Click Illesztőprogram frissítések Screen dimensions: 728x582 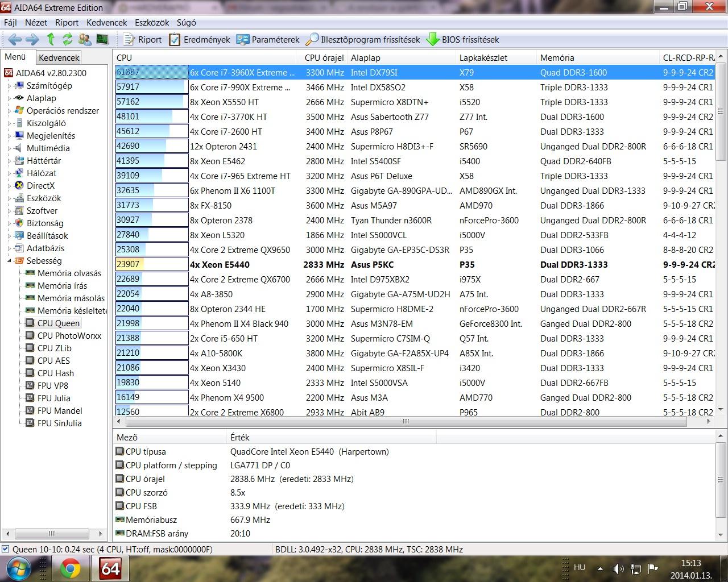tap(363, 40)
